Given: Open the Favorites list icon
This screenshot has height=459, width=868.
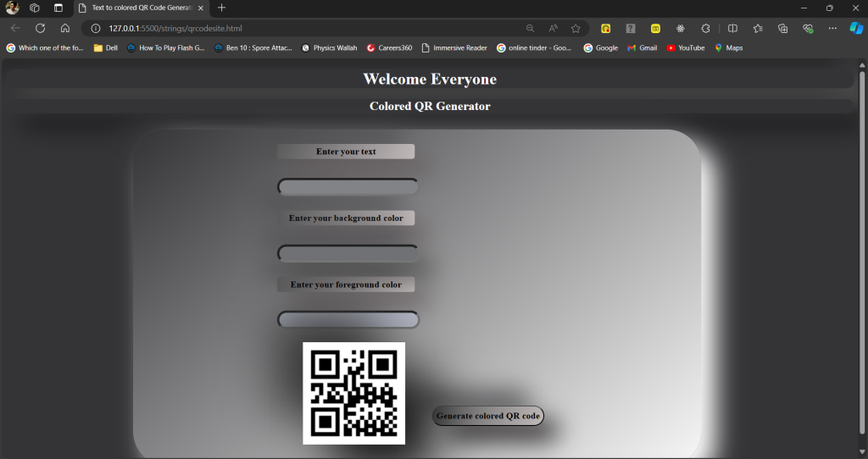Looking at the screenshot, I should [x=758, y=28].
